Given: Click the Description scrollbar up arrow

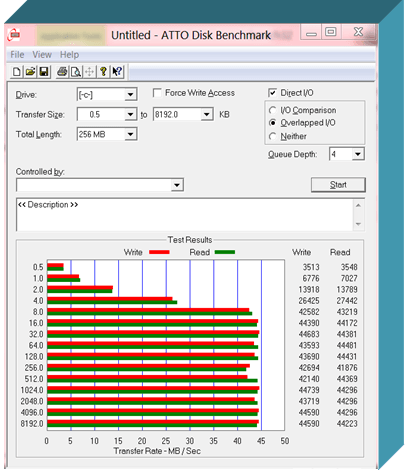Looking at the screenshot, I should tap(358, 205).
